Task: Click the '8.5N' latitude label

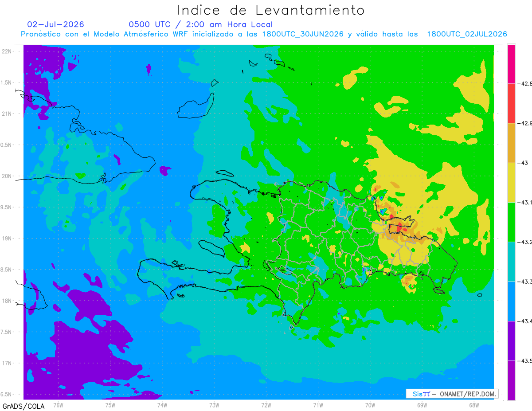Action: pos(7,270)
